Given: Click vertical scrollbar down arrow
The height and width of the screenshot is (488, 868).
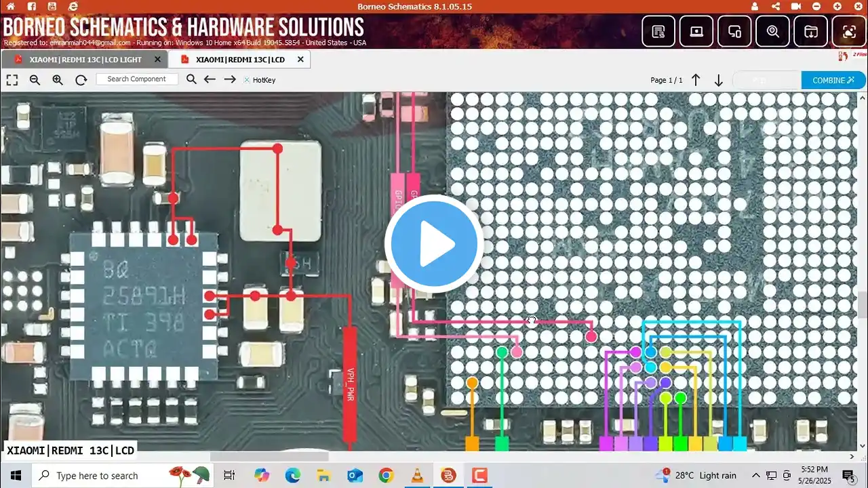Looking at the screenshot, I should click(x=862, y=446).
